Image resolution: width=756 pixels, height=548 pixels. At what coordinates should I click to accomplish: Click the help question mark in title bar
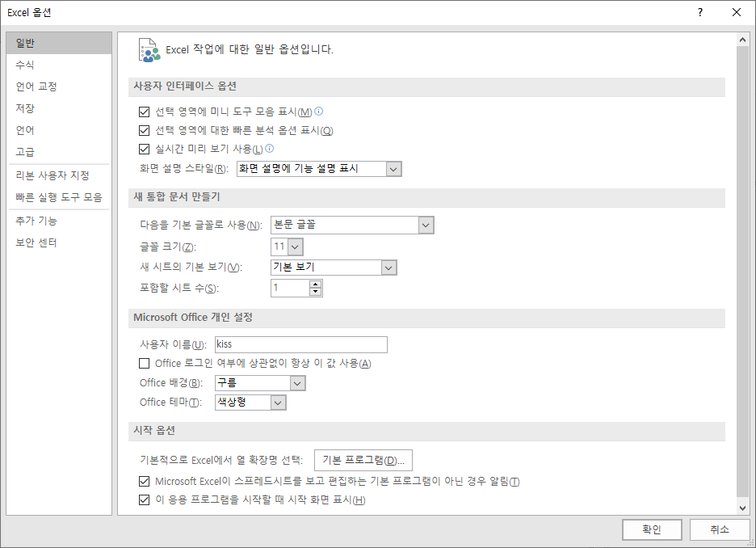point(700,12)
